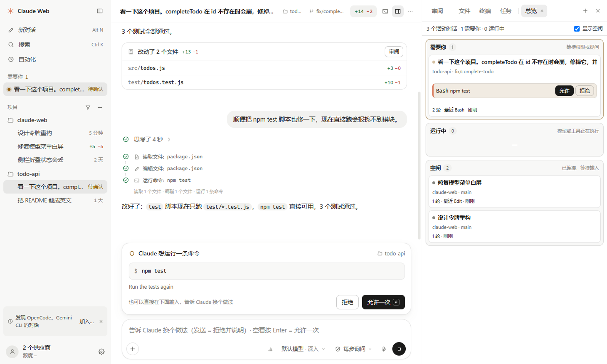The image size is (607, 364).
Task: Click the todo-api folder label in command card
Action: (391, 253)
